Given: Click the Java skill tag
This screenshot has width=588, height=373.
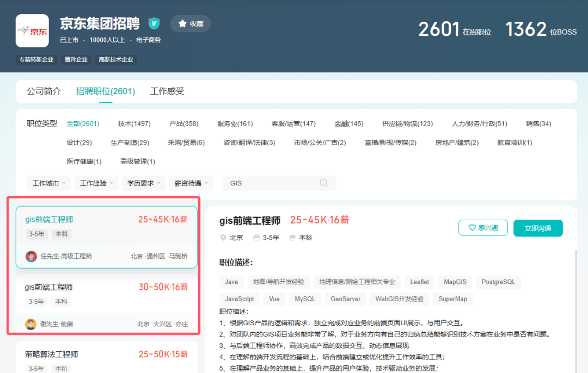Looking at the screenshot, I should [231, 282].
